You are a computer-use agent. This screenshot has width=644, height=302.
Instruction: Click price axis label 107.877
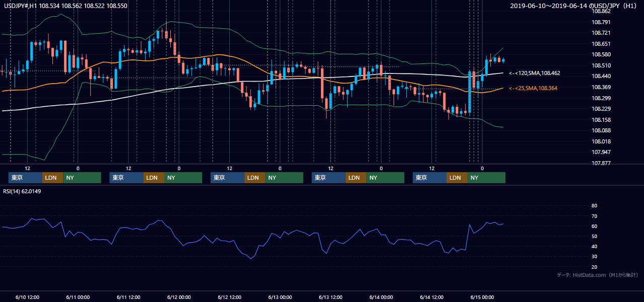click(601, 163)
